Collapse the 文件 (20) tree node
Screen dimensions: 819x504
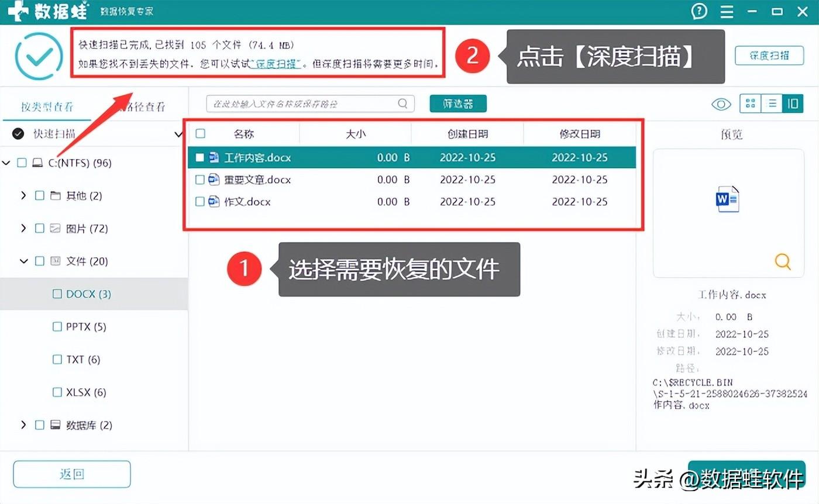[x=24, y=261]
